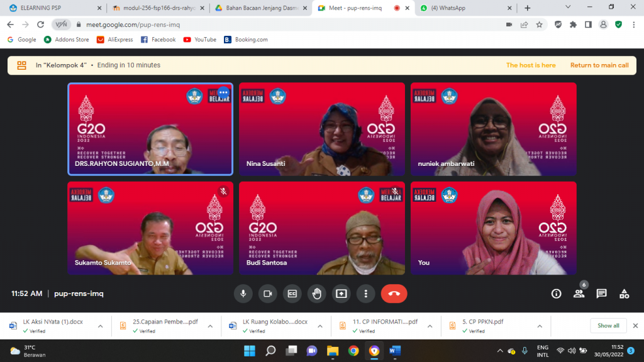Open Microsoft Word from the taskbar
This screenshot has width=644, height=362.
coord(395,351)
